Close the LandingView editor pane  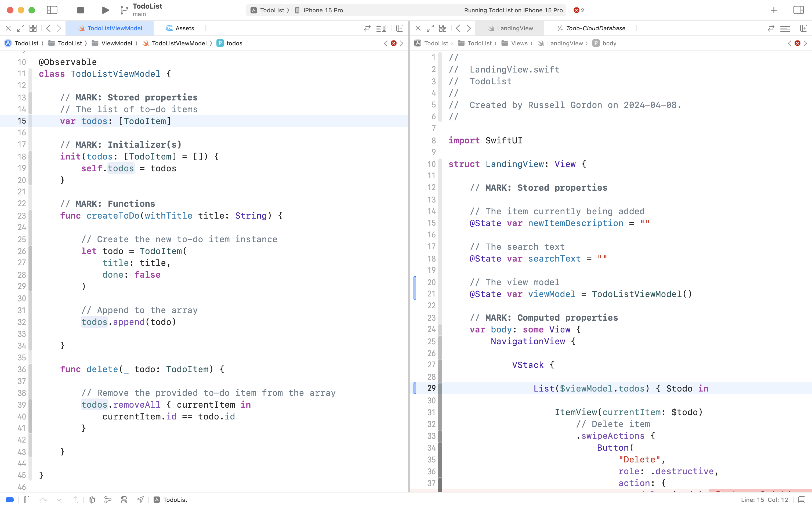pos(417,28)
